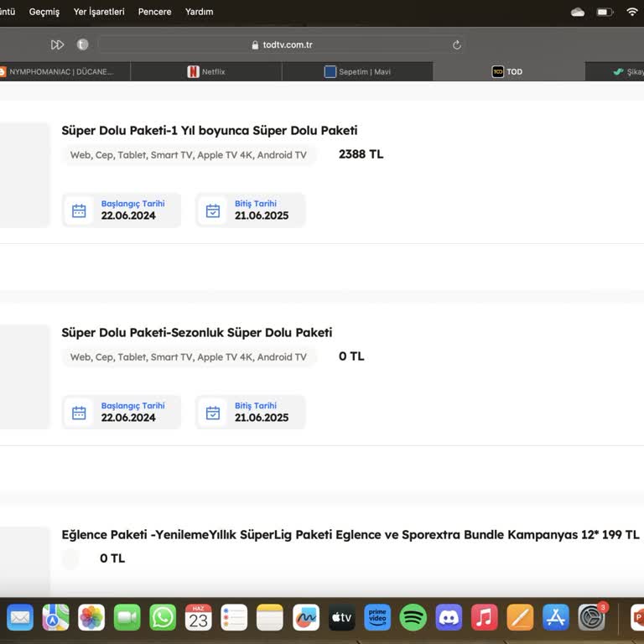This screenshot has width=644, height=644.
Task: Open the Photos app from the dock
Action: pyautogui.click(x=91, y=618)
